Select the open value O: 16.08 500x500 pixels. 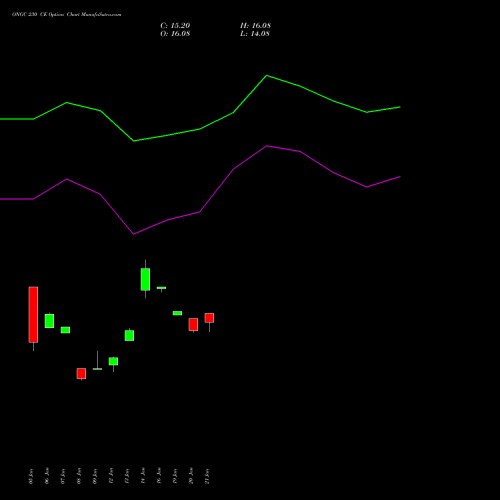pos(175,34)
